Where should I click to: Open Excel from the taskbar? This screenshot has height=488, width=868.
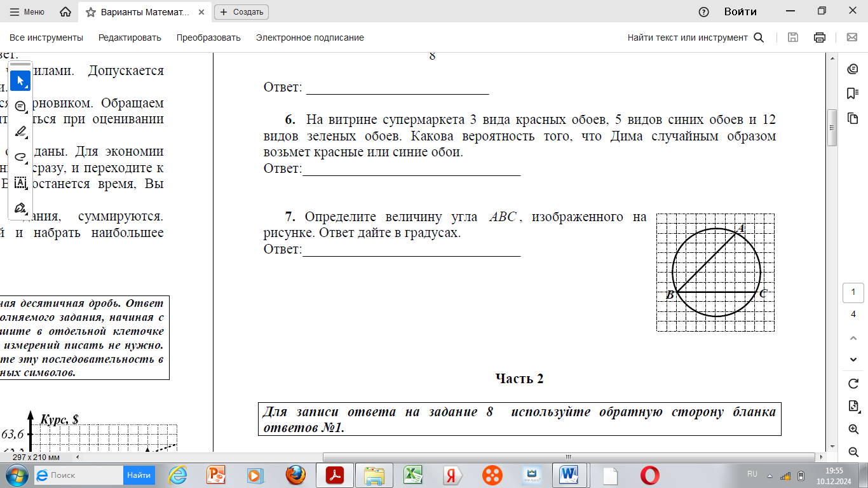pyautogui.click(x=413, y=475)
